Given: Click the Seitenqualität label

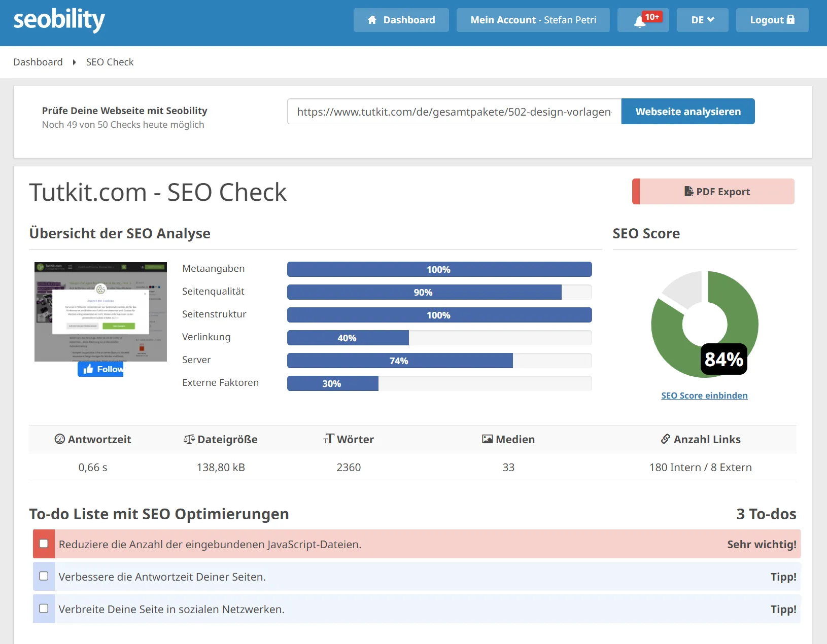Looking at the screenshot, I should [213, 292].
